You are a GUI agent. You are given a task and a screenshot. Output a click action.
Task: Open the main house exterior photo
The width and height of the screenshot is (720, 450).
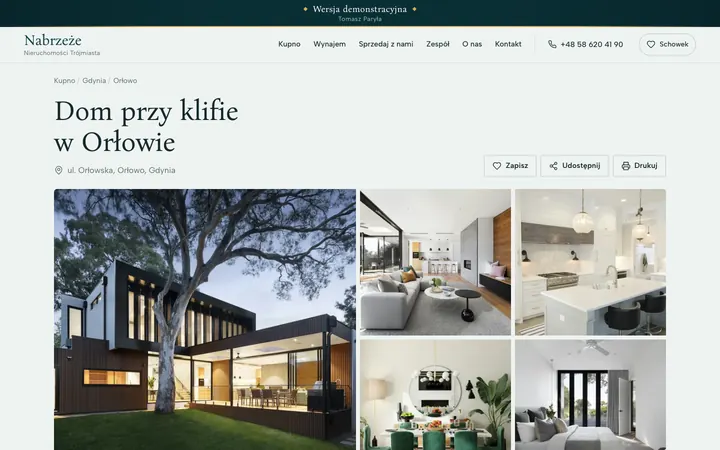coord(205,320)
